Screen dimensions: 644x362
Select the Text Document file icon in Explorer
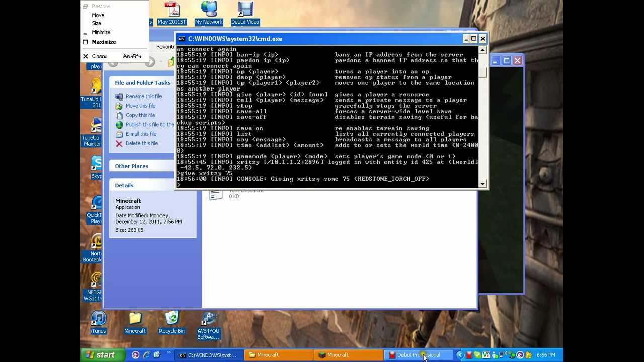click(x=216, y=194)
